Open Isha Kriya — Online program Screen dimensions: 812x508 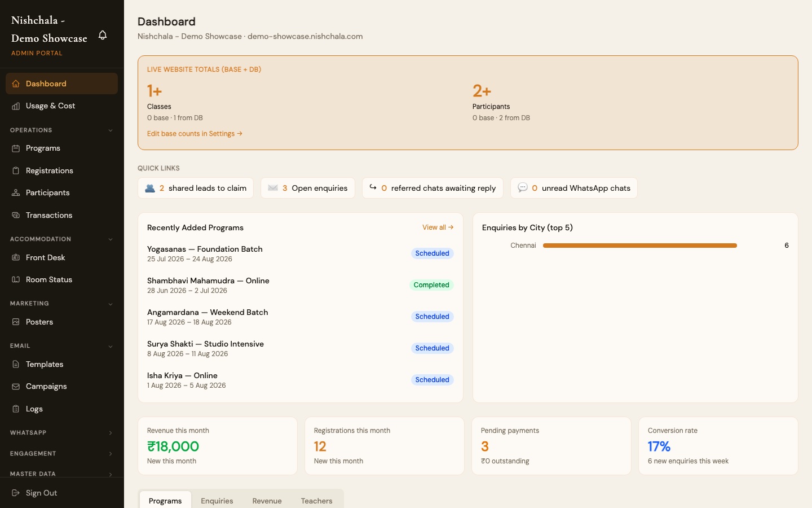tap(301, 380)
